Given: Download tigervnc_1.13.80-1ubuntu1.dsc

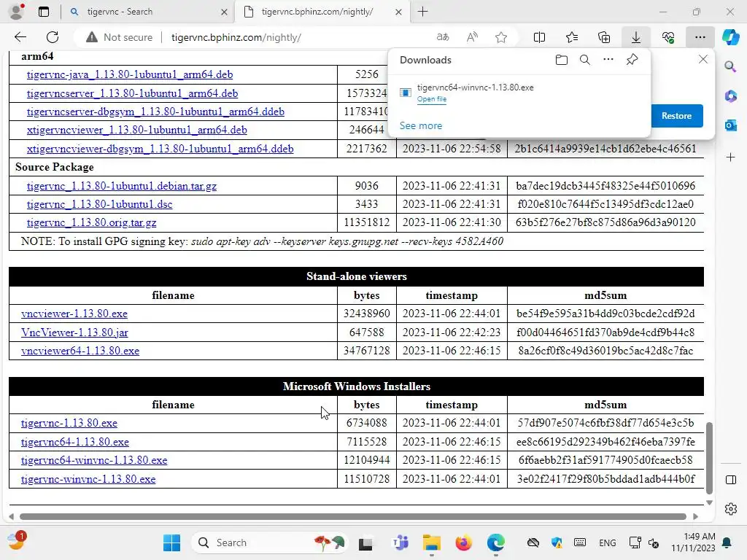Looking at the screenshot, I should point(99,204).
